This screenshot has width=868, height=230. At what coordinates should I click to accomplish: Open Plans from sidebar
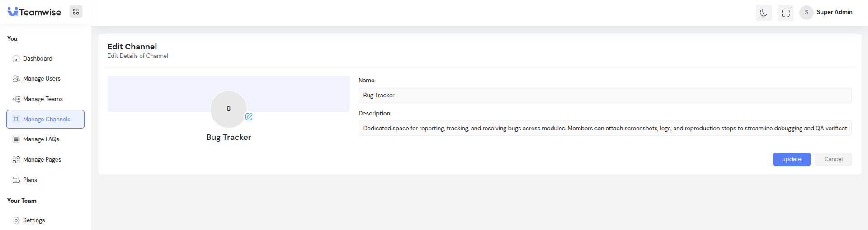click(x=30, y=180)
